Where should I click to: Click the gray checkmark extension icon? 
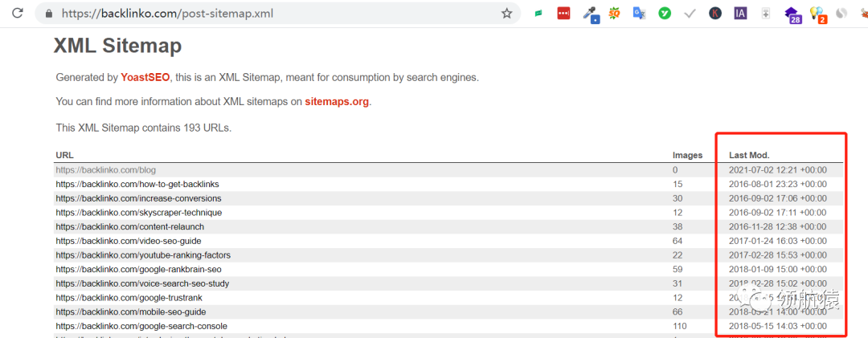click(690, 14)
